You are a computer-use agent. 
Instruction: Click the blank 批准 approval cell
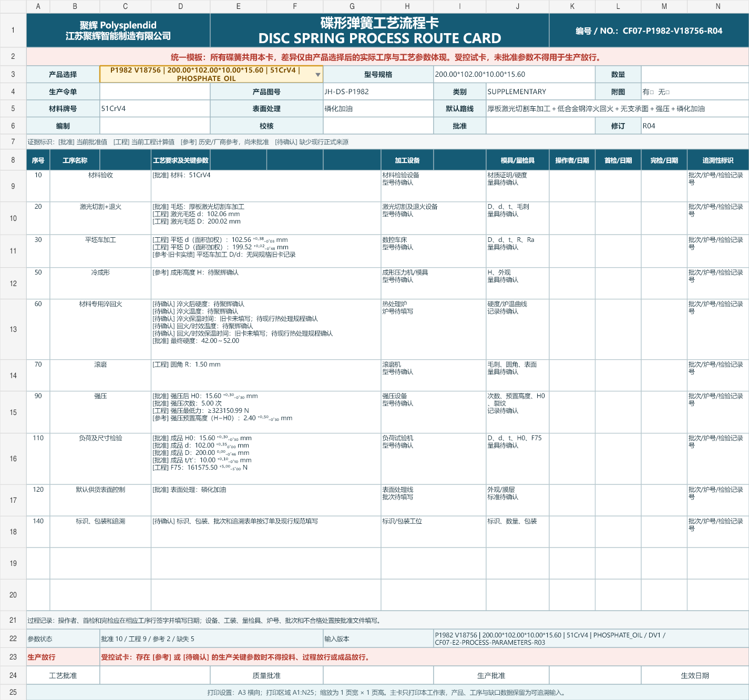[x=540, y=126]
